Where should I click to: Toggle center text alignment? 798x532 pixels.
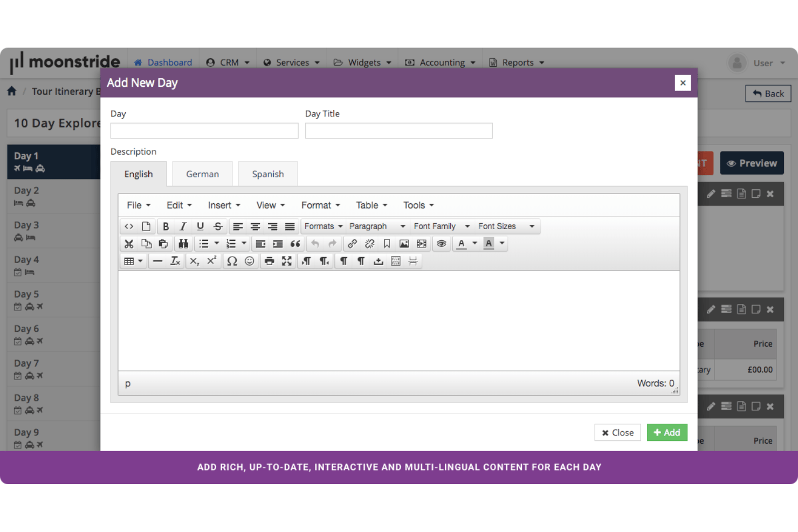[255, 226]
